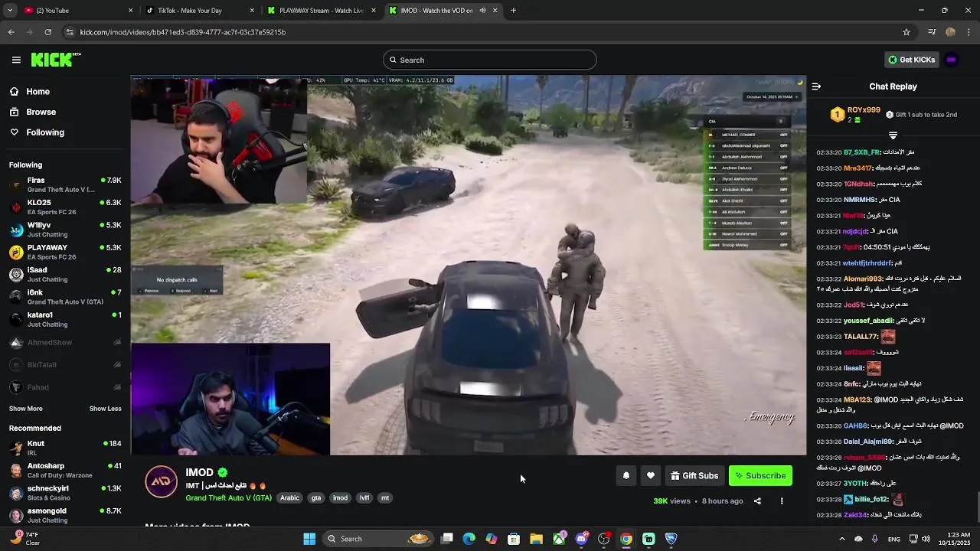Click the Gift Subs button
The width and height of the screenshot is (980, 551).
(x=694, y=475)
